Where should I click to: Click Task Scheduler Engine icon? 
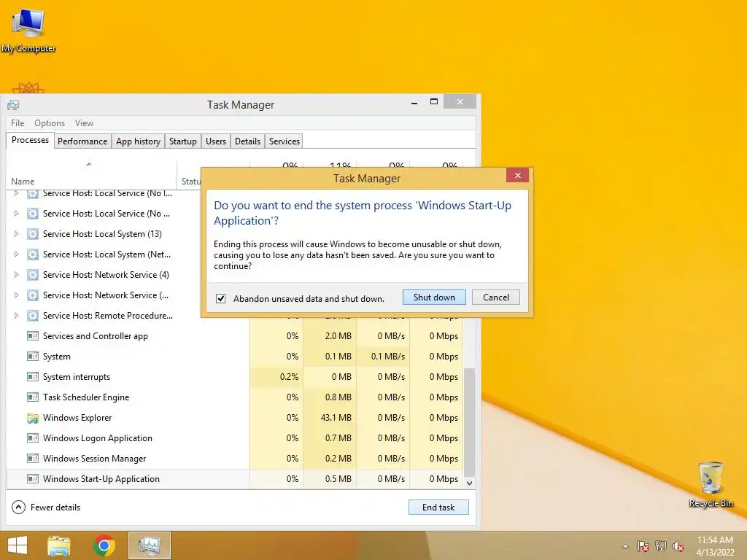(x=32, y=397)
